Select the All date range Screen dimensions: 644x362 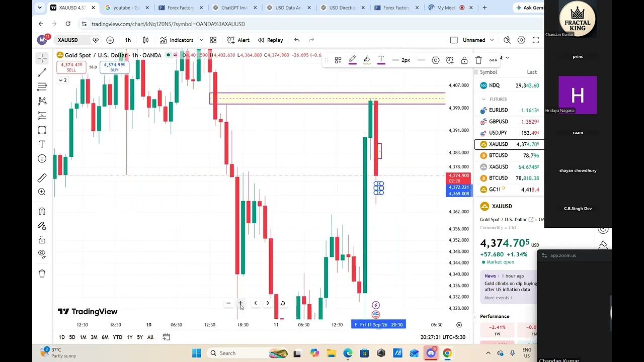150,337
